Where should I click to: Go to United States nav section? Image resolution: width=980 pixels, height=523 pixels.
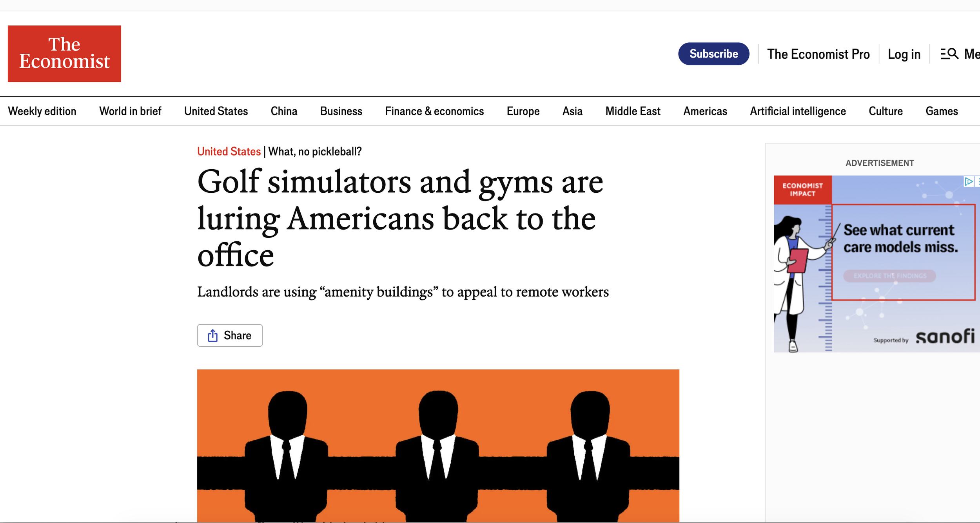tap(216, 111)
